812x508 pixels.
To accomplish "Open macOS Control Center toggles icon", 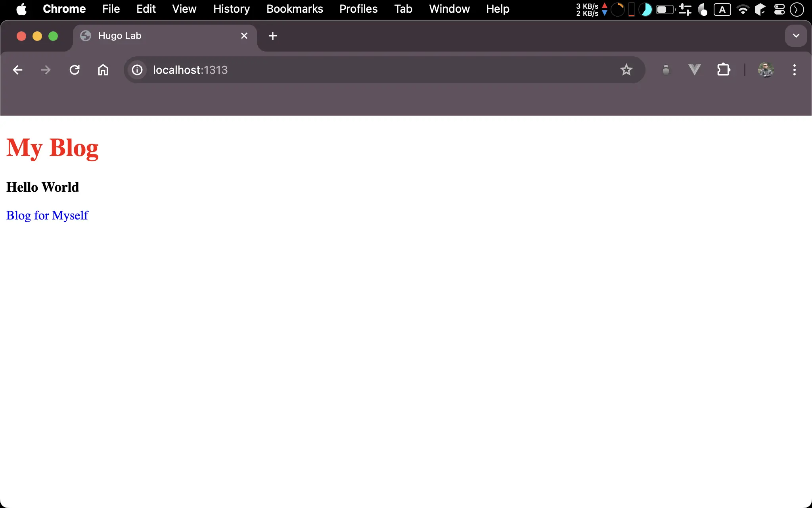I will point(779,10).
